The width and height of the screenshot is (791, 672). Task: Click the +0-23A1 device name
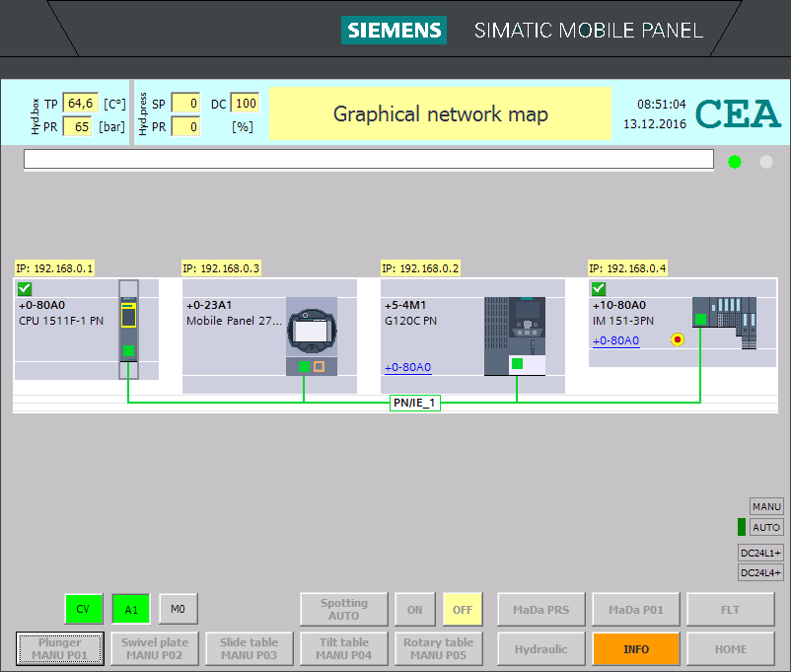[209, 305]
